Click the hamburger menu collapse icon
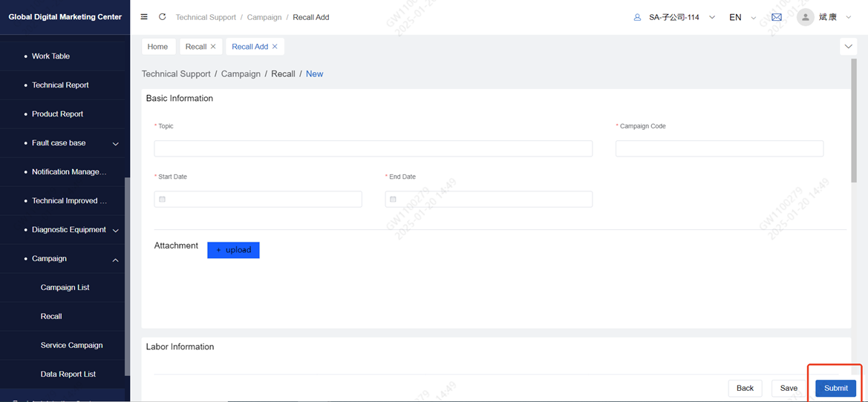 (144, 17)
